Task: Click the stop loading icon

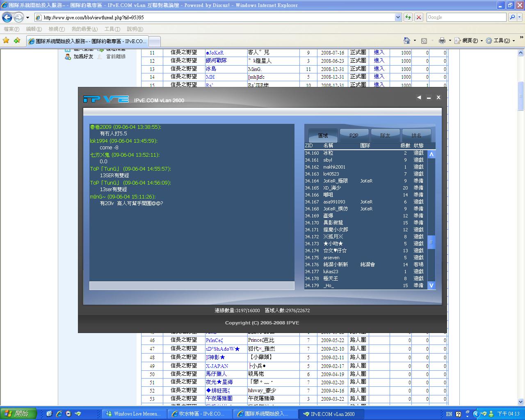Action: point(418,17)
